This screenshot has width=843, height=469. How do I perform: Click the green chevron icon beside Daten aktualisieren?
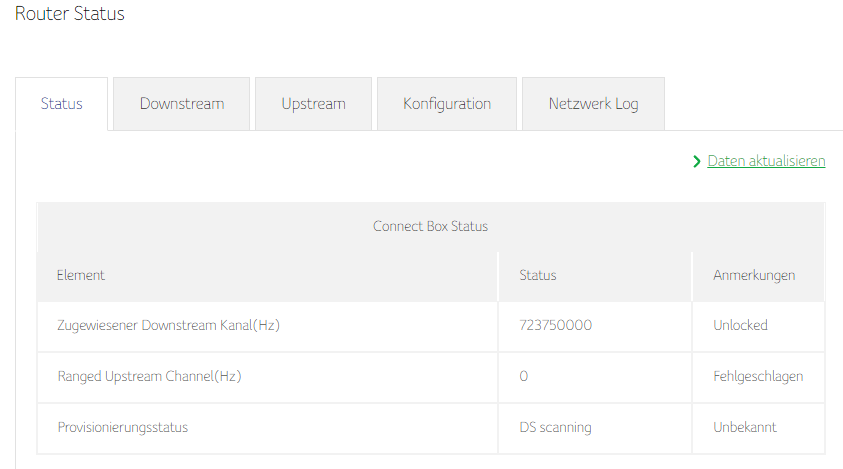(697, 161)
